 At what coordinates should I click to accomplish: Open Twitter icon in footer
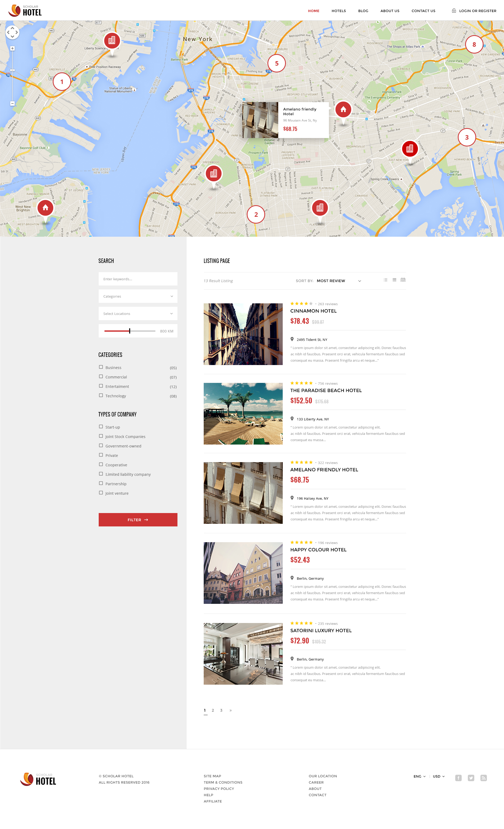471,778
